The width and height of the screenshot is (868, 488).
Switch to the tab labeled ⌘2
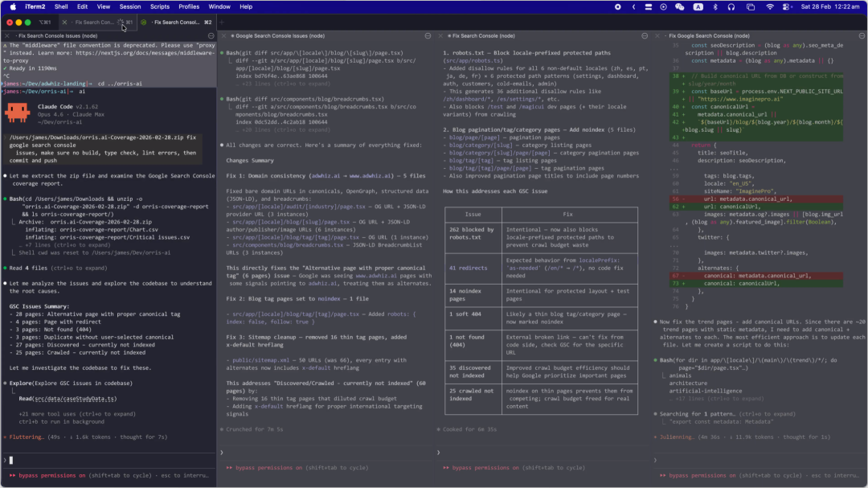175,23
